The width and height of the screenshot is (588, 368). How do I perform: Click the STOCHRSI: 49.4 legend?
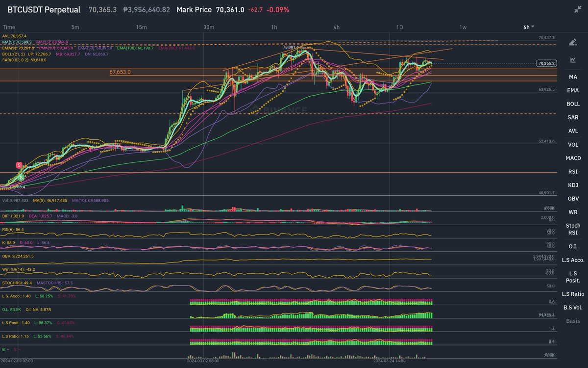coord(17,283)
